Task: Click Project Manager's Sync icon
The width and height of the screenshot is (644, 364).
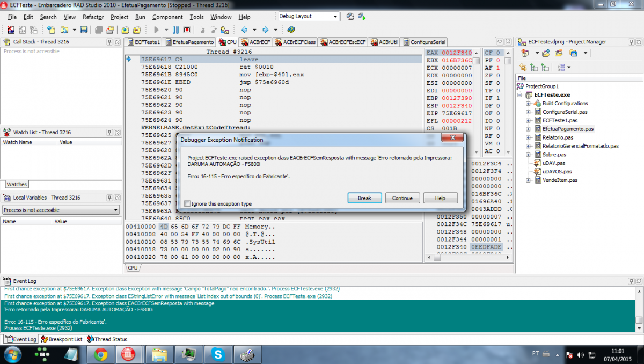Action: (523, 67)
